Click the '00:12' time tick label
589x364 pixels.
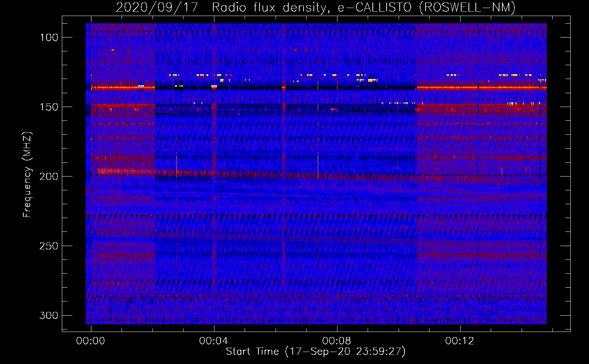(x=460, y=341)
